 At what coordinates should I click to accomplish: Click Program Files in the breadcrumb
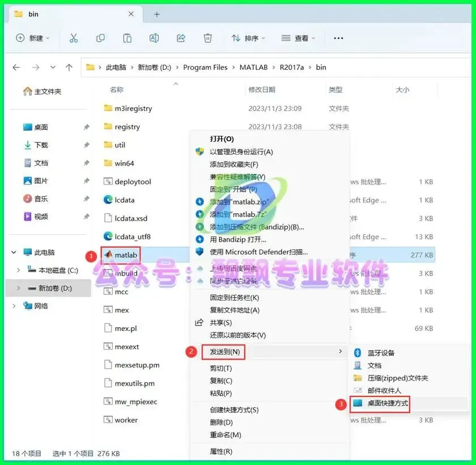point(205,67)
